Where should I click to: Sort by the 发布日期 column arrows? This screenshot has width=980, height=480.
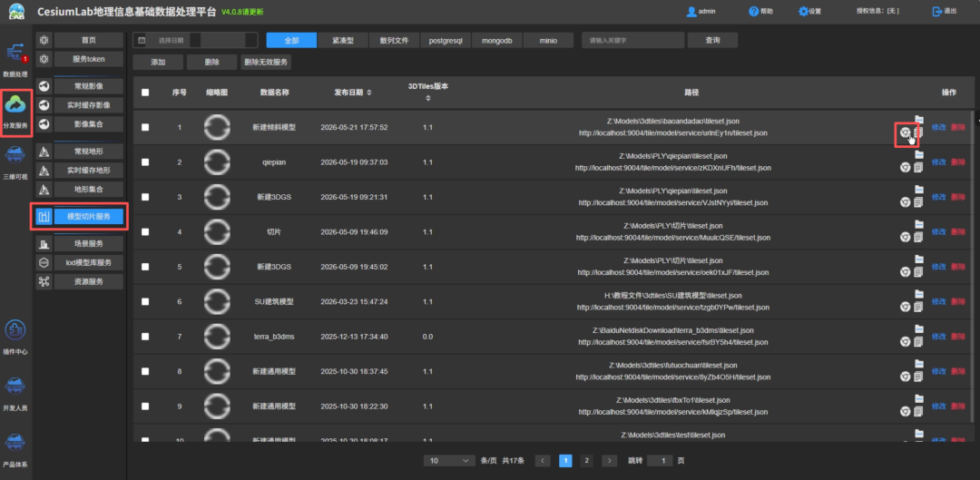[x=368, y=93]
